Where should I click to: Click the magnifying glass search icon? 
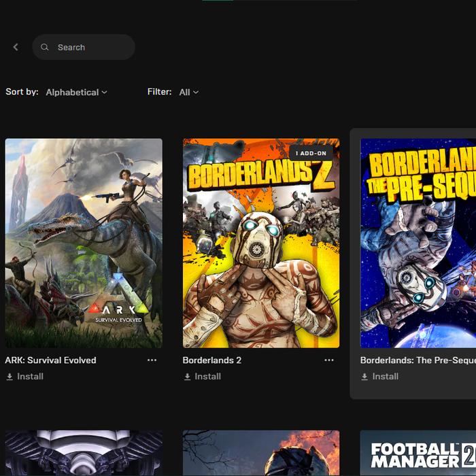[45, 48]
